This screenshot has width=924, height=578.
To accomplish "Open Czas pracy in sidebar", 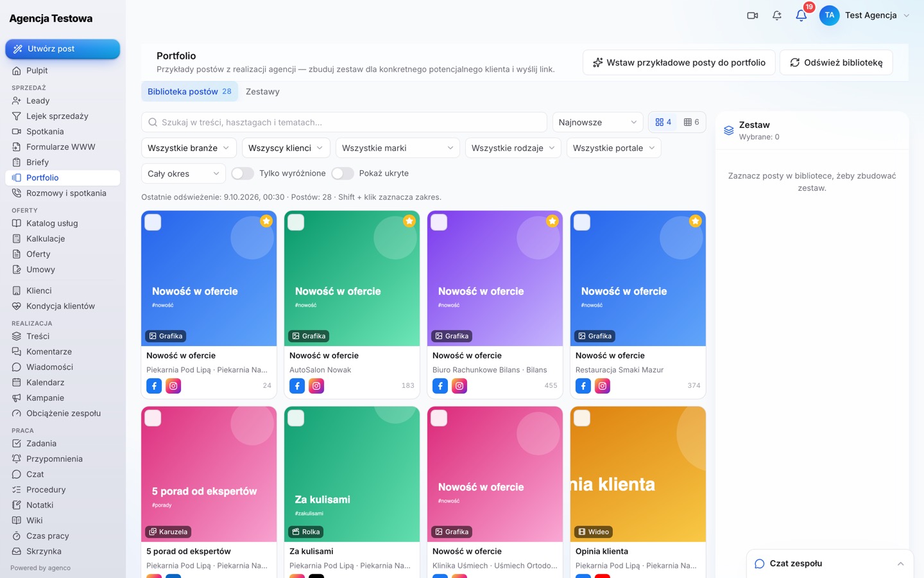I will pos(63,536).
